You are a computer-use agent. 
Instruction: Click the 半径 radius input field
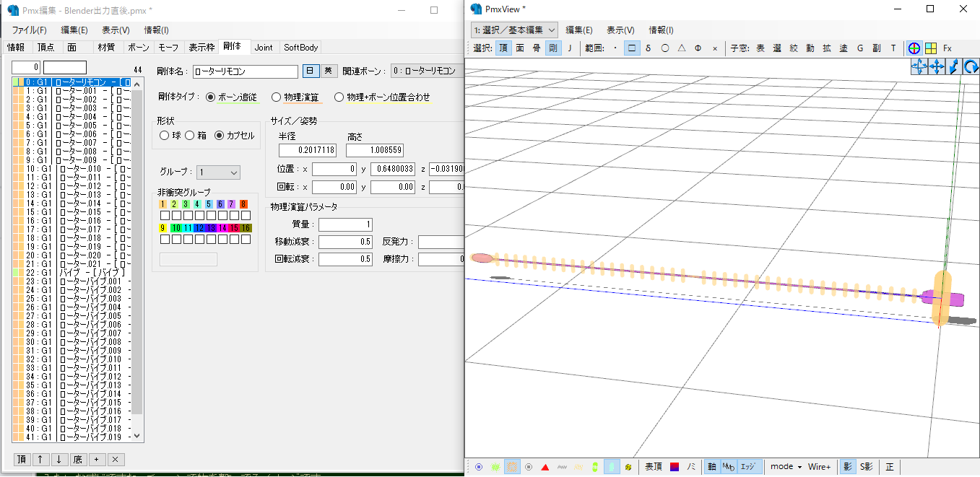[308, 150]
